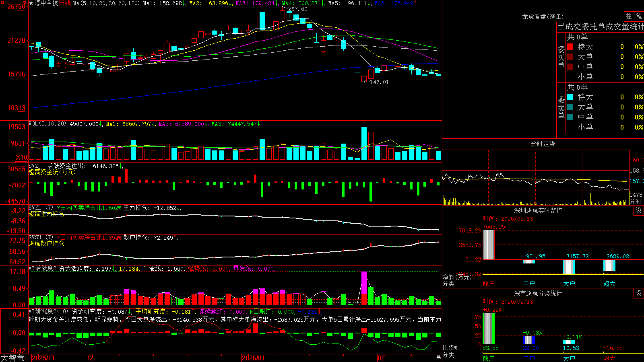This screenshot has width=644, height=362.
Task: Click the teal 中单 sell-order swatch
Action: click(570, 117)
